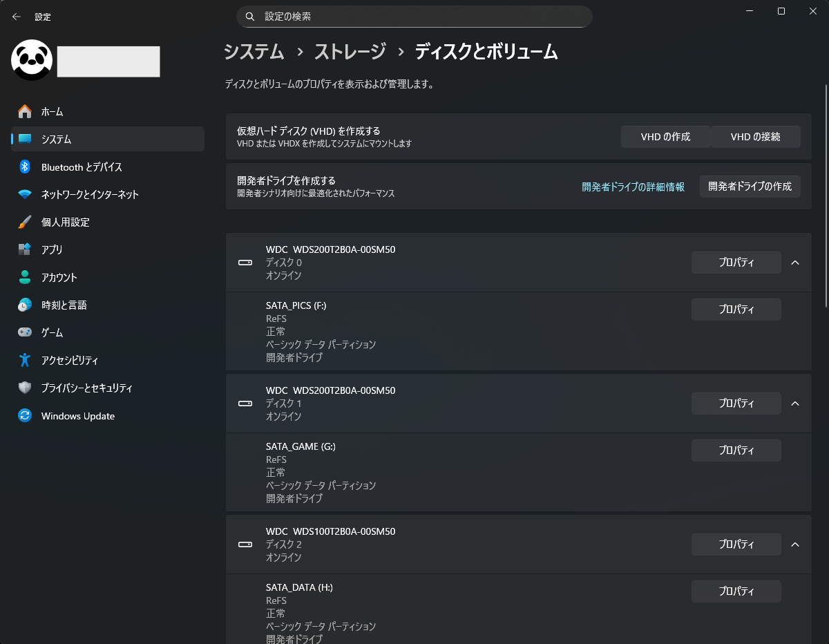Open the アプリ section
The height and width of the screenshot is (644, 829).
point(52,250)
